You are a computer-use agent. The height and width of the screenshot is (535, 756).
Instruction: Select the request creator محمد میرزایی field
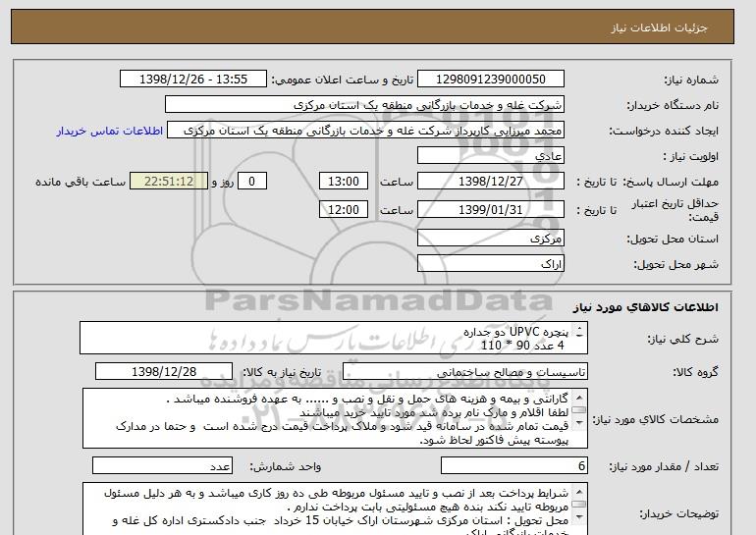(x=365, y=131)
